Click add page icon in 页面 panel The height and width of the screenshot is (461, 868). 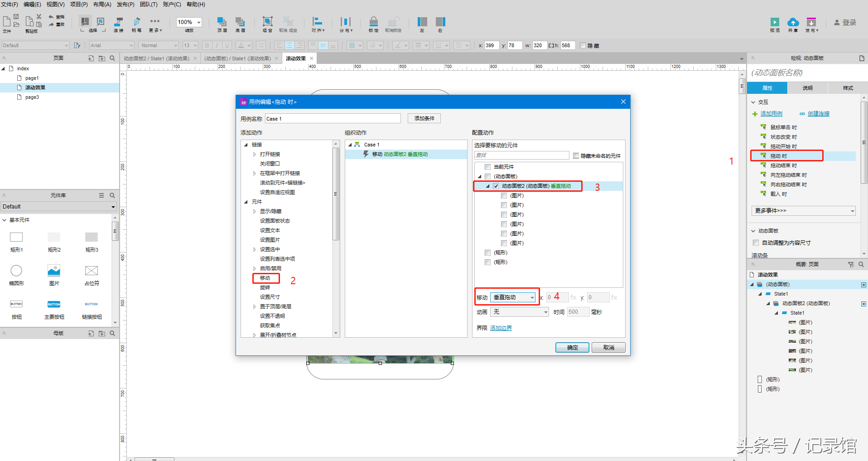coord(91,58)
